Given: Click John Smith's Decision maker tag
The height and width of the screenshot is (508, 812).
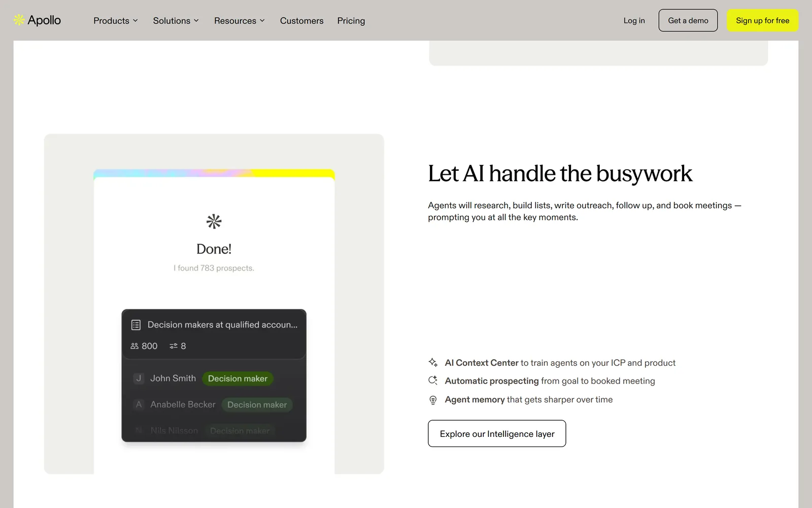Looking at the screenshot, I should click(238, 378).
